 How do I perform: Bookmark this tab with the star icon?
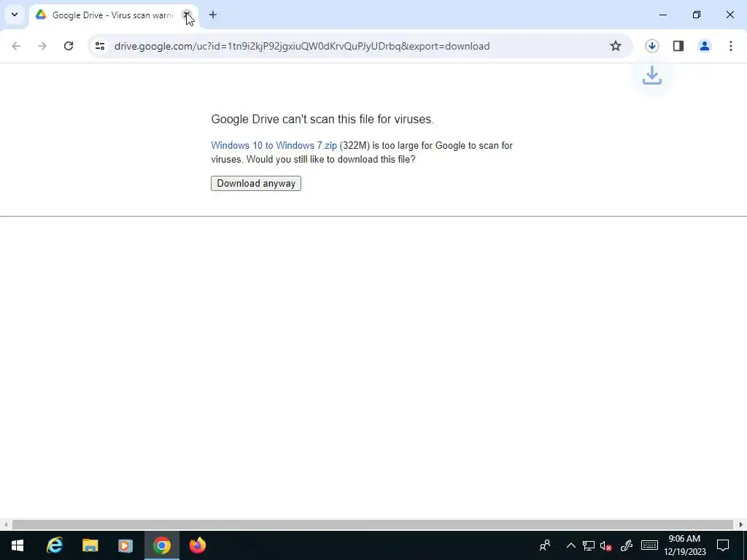point(616,46)
